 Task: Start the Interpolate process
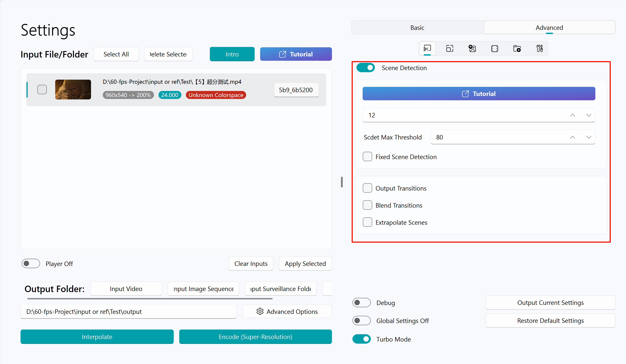coord(97,337)
